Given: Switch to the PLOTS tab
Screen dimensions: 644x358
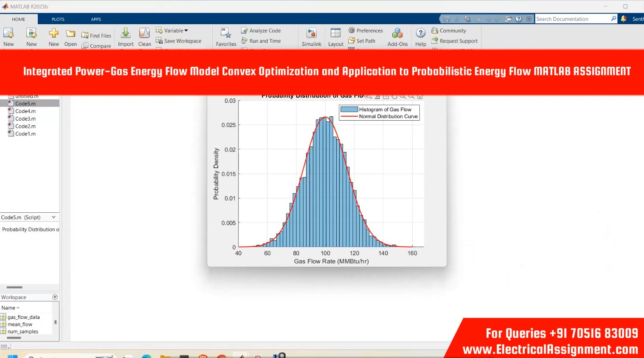Looking at the screenshot, I should (58, 19).
